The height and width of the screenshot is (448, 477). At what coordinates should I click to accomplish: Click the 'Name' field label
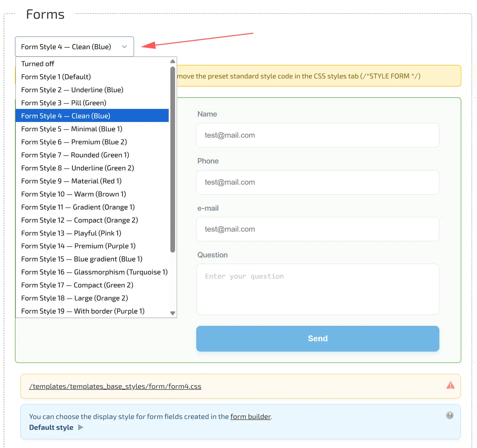207,114
